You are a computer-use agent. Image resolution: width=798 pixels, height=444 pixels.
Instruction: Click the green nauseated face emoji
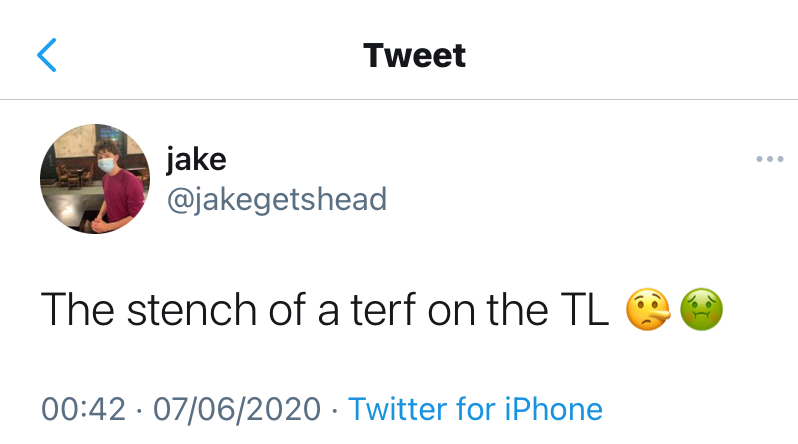[x=701, y=313]
